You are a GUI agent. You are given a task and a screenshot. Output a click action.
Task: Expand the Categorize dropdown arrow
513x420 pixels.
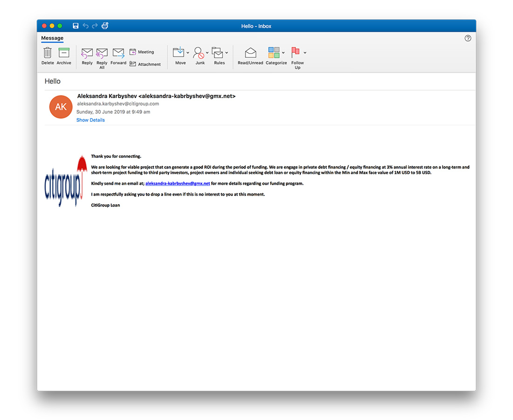284,53
